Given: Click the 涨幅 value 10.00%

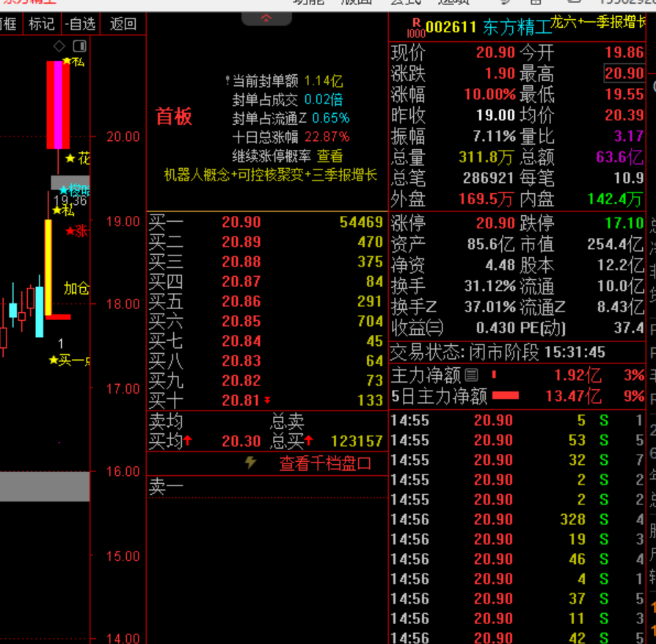Looking at the screenshot, I should click(x=490, y=94).
